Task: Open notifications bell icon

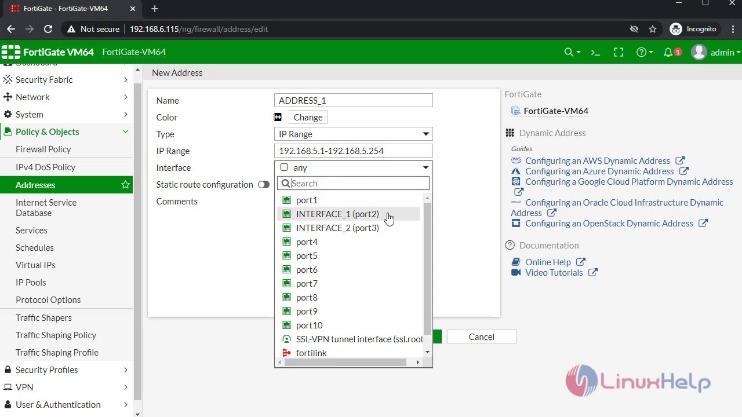Action: pos(668,53)
